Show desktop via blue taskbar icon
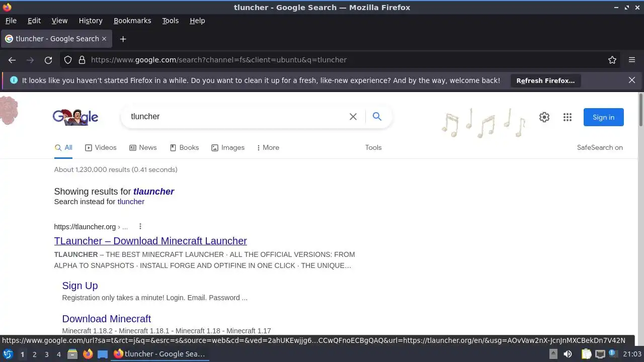The height and width of the screenshot is (362, 644). pyautogui.click(x=103, y=354)
